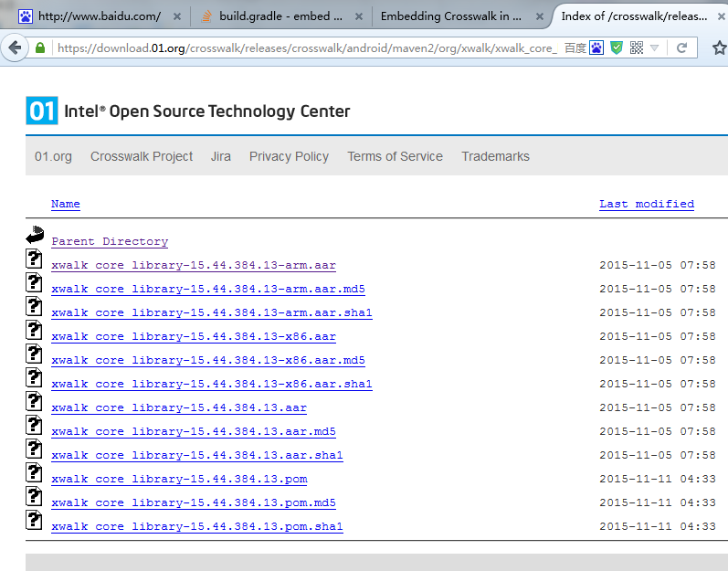728x571 pixels.
Task: Select the Index of /crosswalk/releas tab
Action: point(634,16)
